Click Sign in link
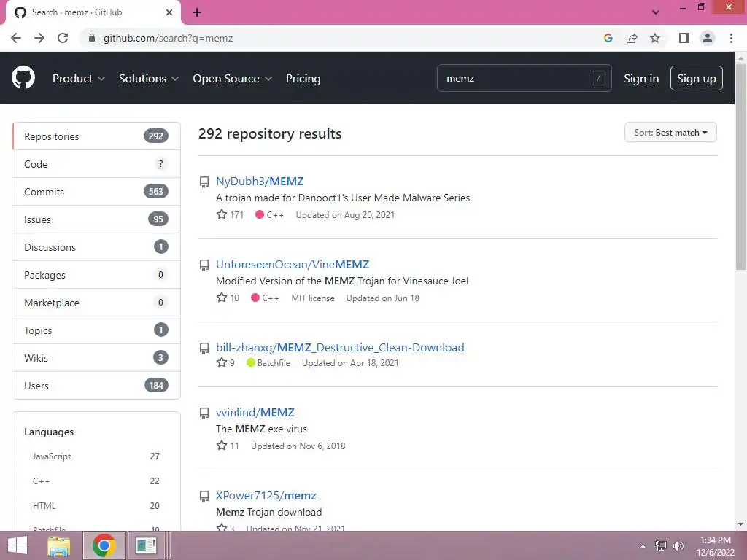This screenshot has width=747, height=560. click(x=641, y=79)
